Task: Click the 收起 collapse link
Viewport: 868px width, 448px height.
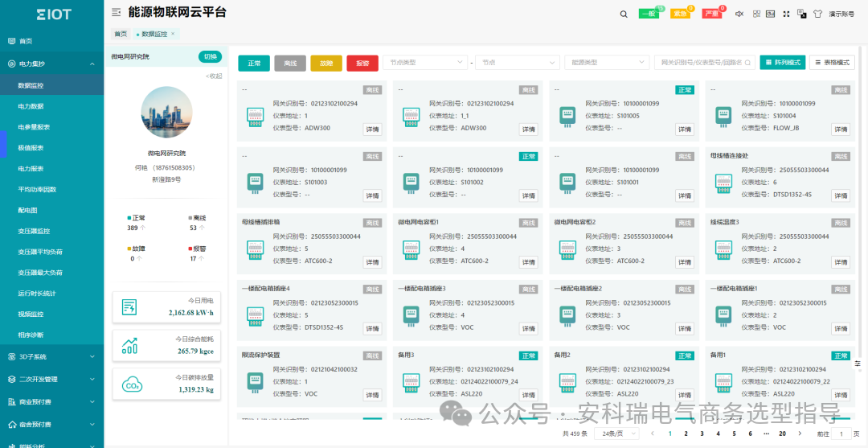Action: 214,76
